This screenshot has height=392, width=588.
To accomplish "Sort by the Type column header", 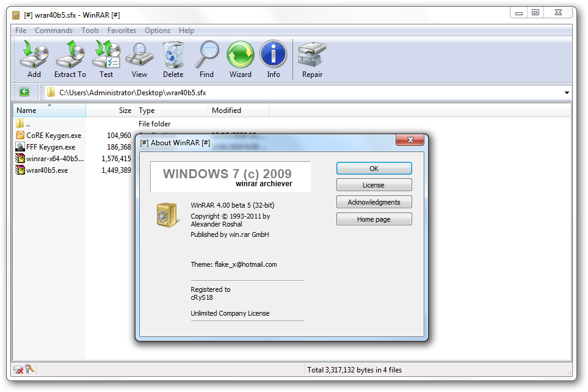I will (x=172, y=111).
